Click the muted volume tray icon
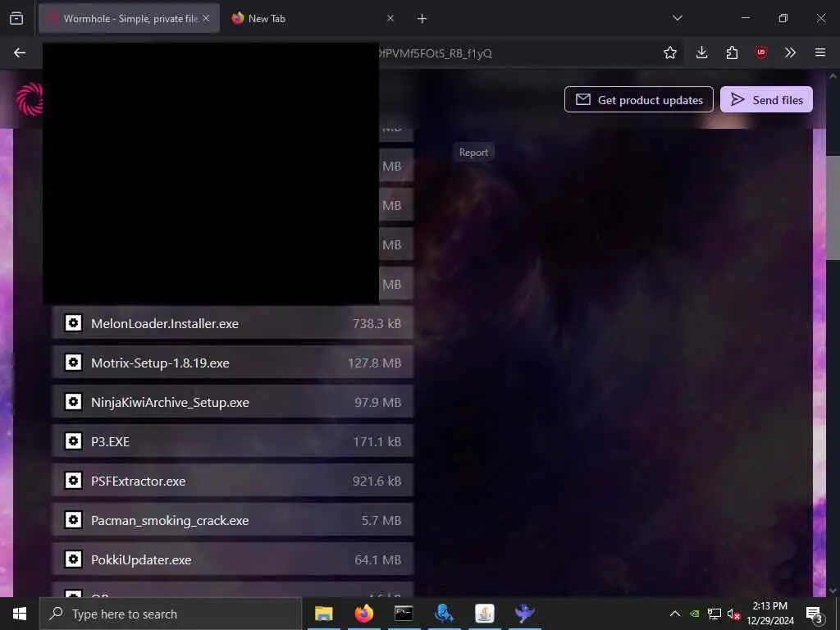 point(733,614)
